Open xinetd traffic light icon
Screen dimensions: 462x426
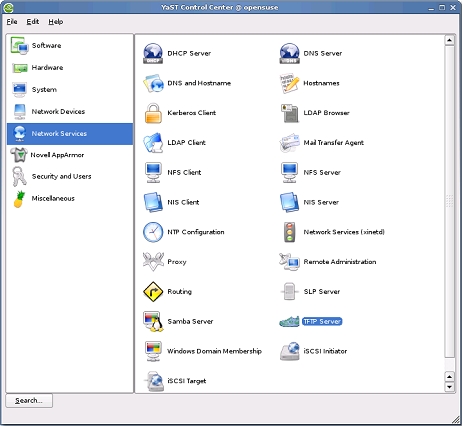pyautogui.click(x=289, y=232)
